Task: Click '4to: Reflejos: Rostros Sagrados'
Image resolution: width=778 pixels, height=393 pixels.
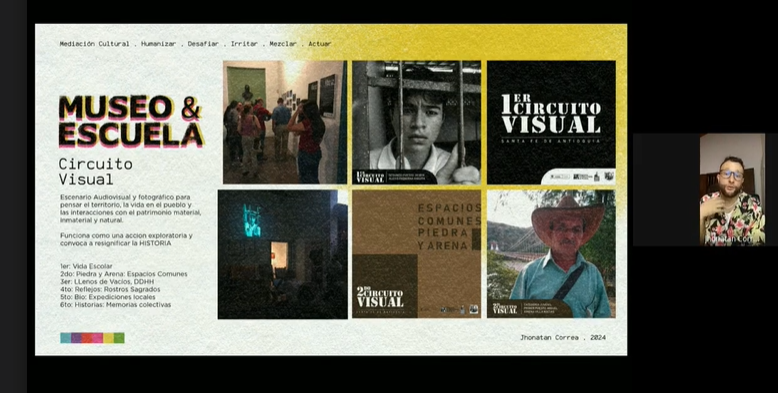Action: coord(110,289)
